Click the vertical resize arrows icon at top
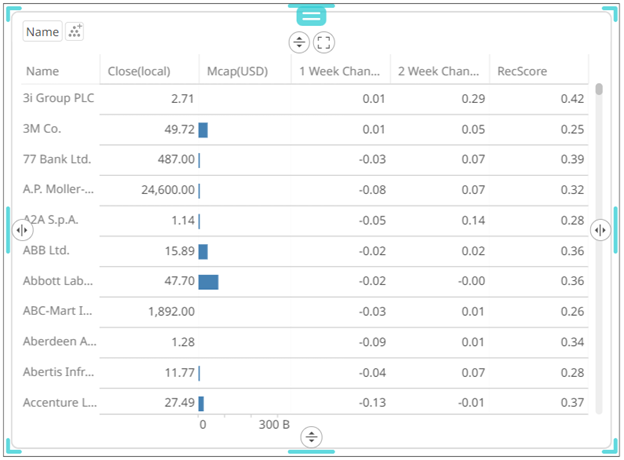This screenshot has width=624, height=460. pyautogui.click(x=299, y=42)
